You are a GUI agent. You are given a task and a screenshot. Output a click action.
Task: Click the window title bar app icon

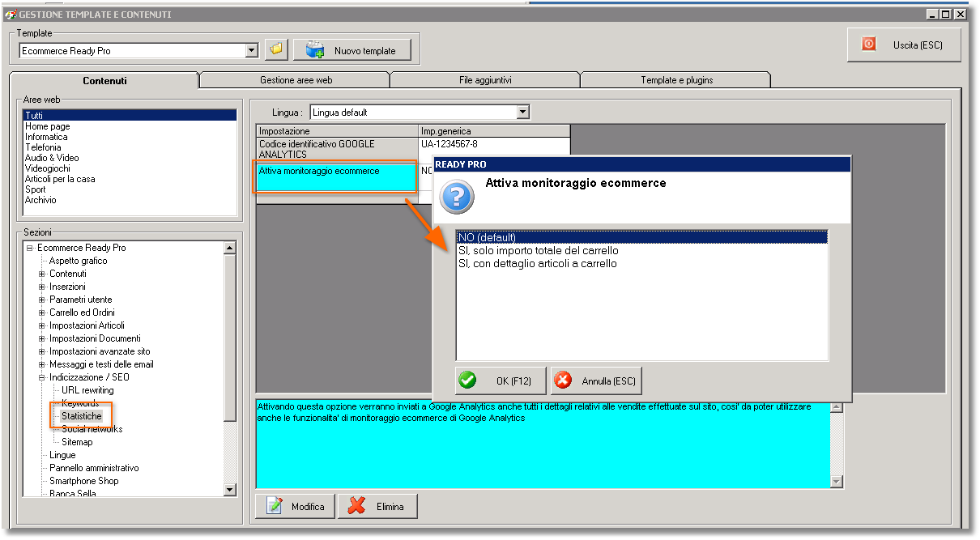pos(11,15)
